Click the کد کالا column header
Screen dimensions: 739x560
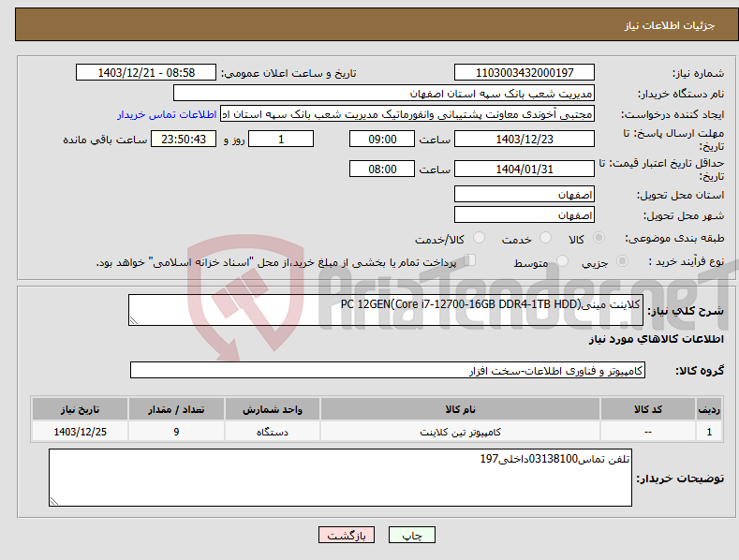point(648,409)
